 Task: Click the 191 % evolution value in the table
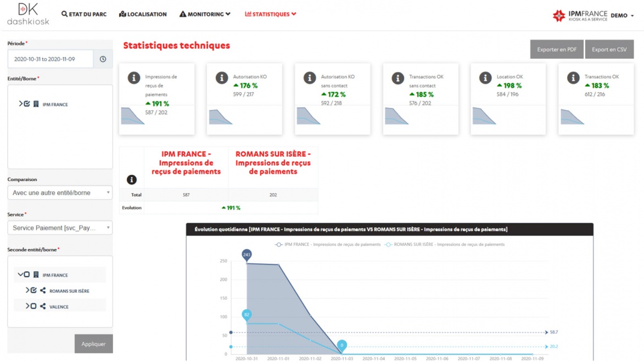click(x=231, y=208)
